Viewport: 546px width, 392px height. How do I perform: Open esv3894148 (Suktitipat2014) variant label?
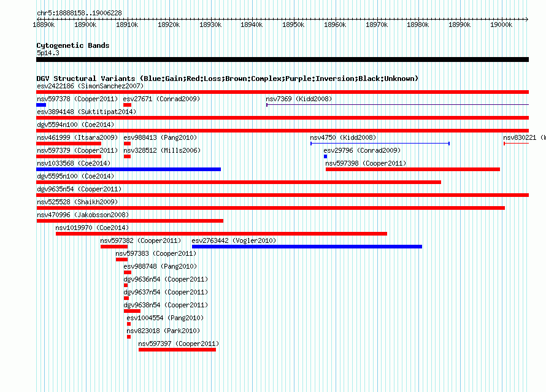[x=87, y=112]
